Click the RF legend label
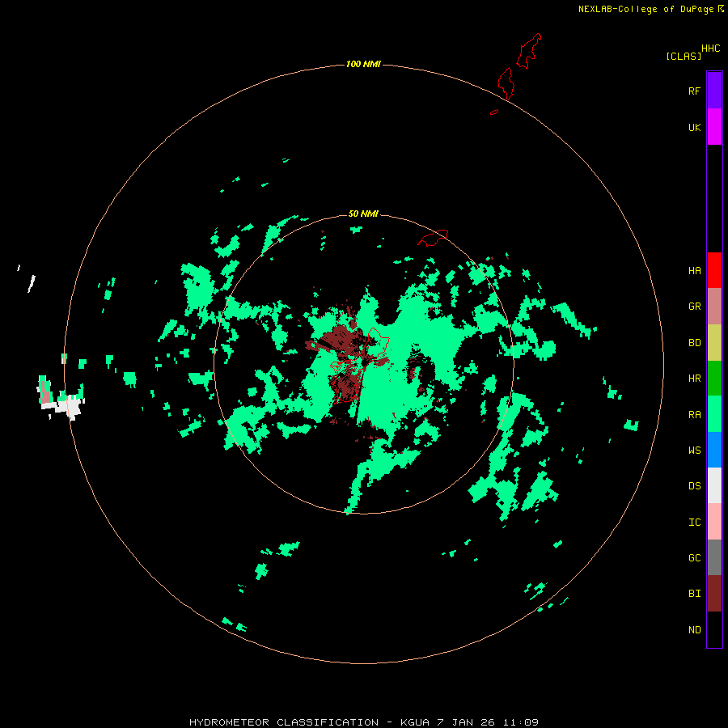 click(694, 91)
